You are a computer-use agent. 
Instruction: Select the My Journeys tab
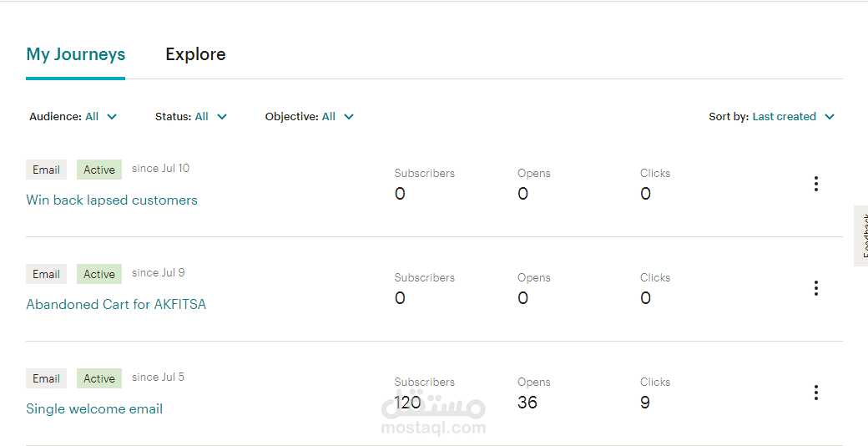76,54
